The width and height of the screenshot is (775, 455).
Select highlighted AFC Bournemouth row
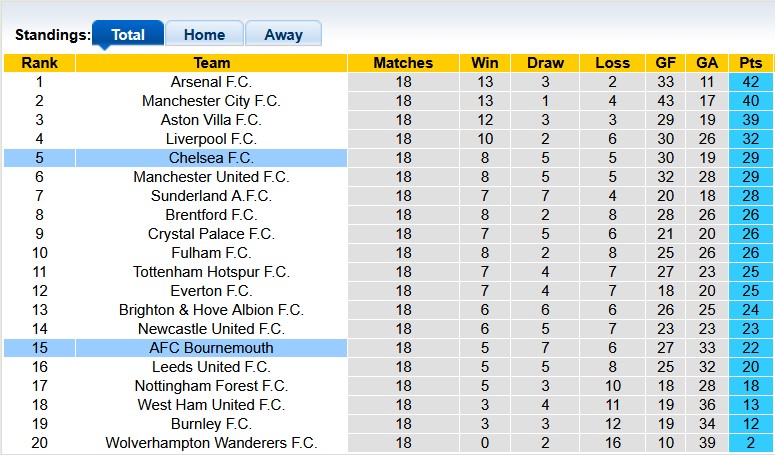pyautogui.click(x=211, y=348)
